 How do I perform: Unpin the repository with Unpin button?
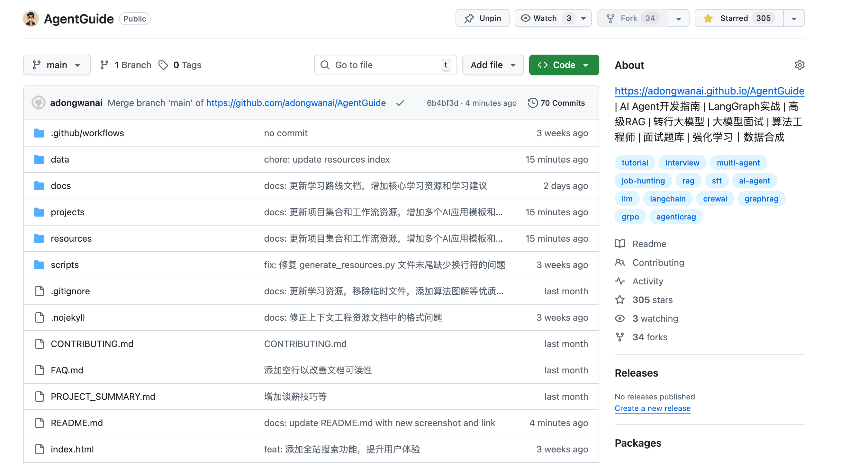(x=482, y=18)
